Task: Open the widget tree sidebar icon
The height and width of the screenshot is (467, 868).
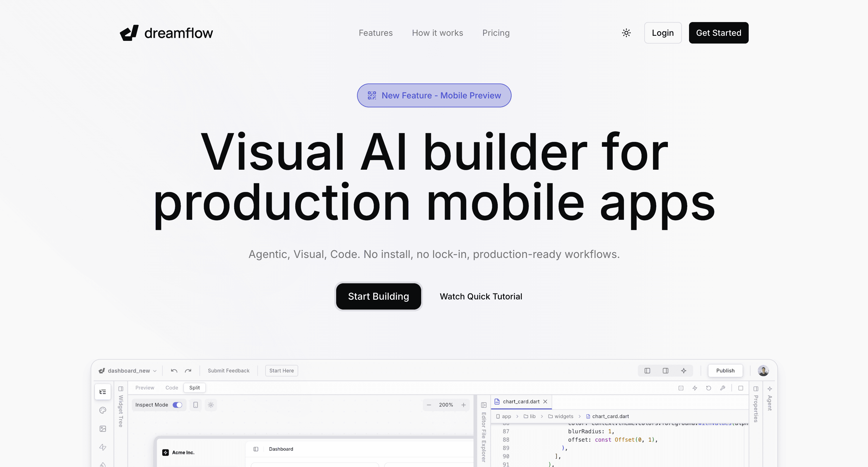Action: point(103,392)
